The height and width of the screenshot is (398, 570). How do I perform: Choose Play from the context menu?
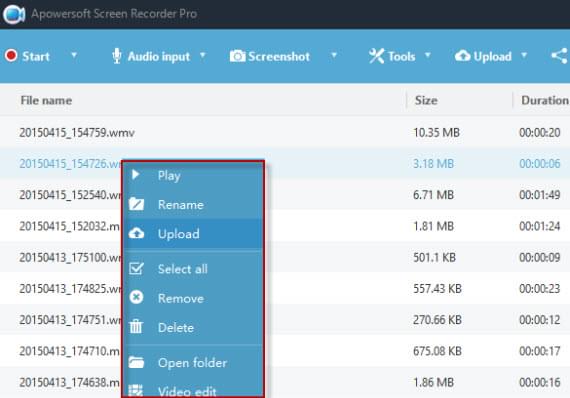(x=193, y=176)
